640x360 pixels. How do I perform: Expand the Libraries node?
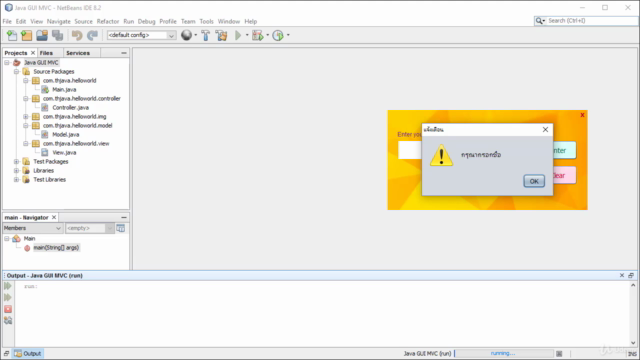16,171
